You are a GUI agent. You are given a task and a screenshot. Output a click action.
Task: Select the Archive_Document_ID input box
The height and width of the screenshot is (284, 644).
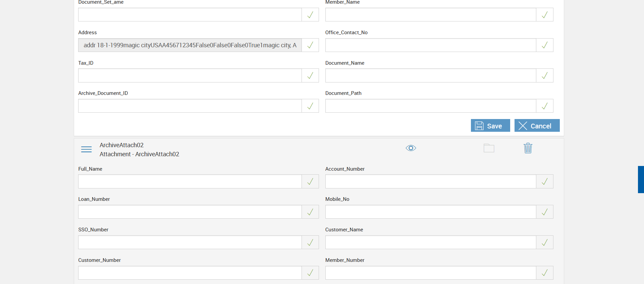click(190, 106)
